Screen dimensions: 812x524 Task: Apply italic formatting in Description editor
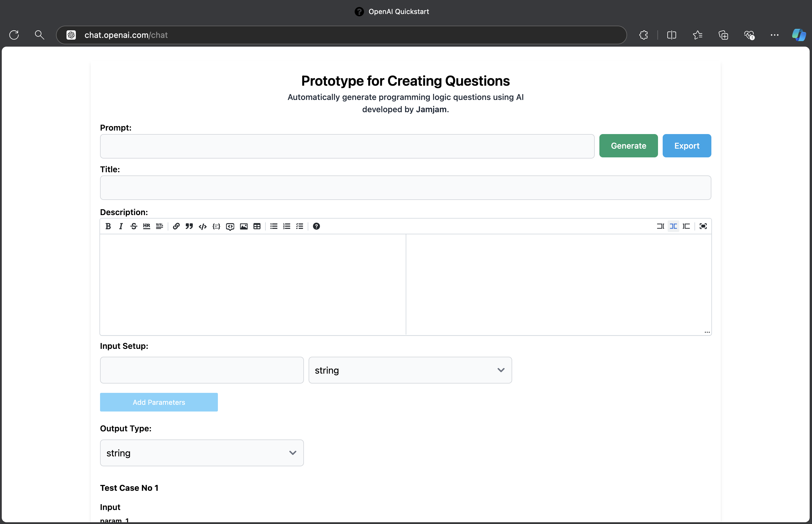[x=121, y=226]
